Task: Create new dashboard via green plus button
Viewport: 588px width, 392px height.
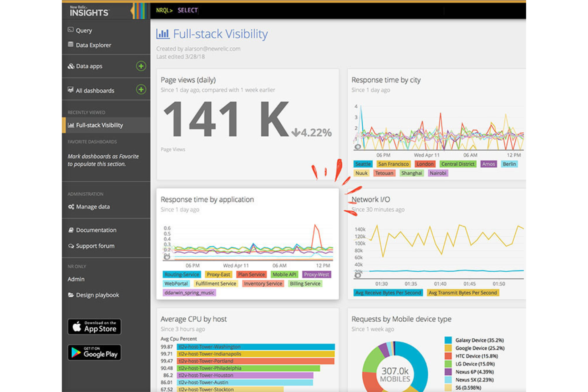Action: pyautogui.click(x=140, y=90)
